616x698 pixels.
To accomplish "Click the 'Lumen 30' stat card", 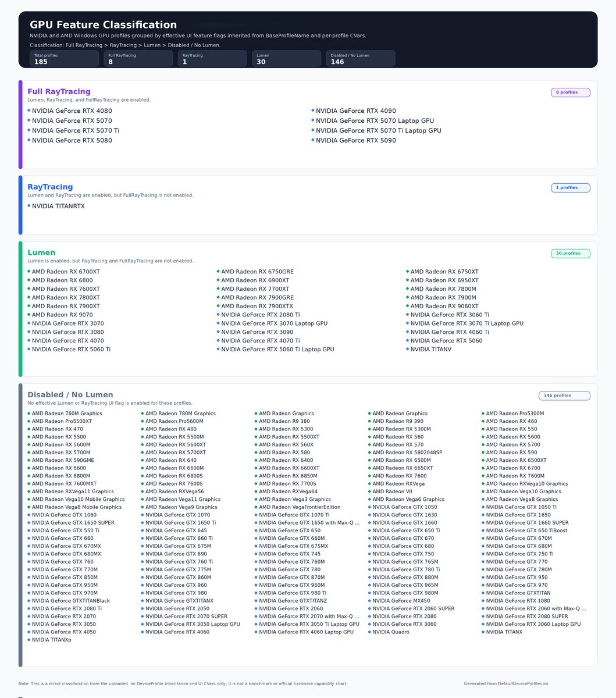I will [x=287, y=58].
